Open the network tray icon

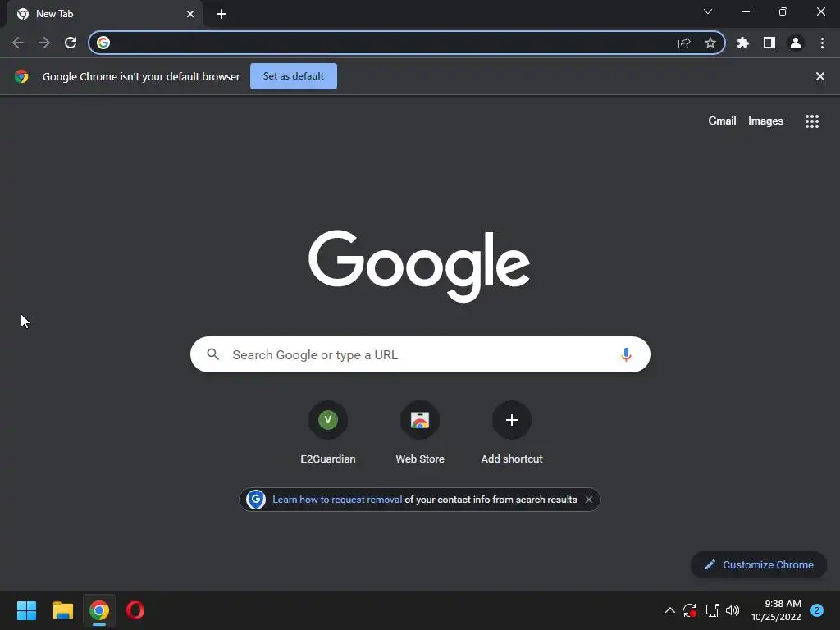pyautogui.click(x=712, y=610)
